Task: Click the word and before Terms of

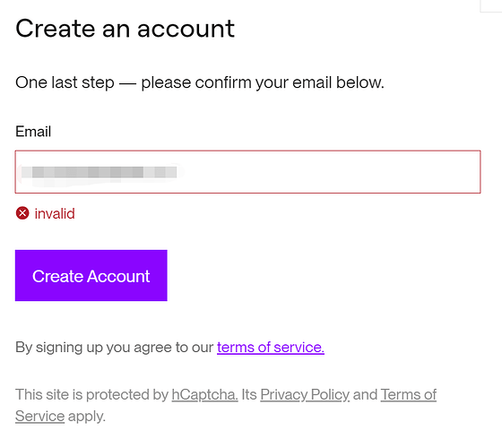Action: point(365,394)
